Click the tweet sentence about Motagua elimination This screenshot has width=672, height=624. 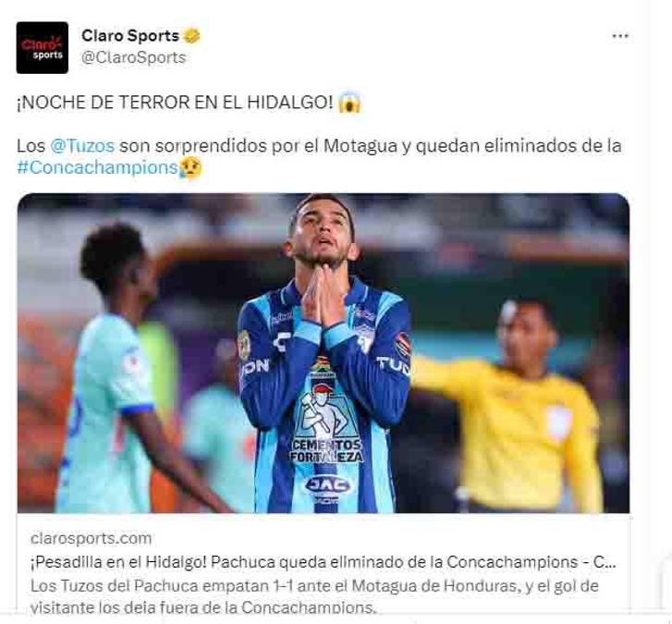click(319, 157)
